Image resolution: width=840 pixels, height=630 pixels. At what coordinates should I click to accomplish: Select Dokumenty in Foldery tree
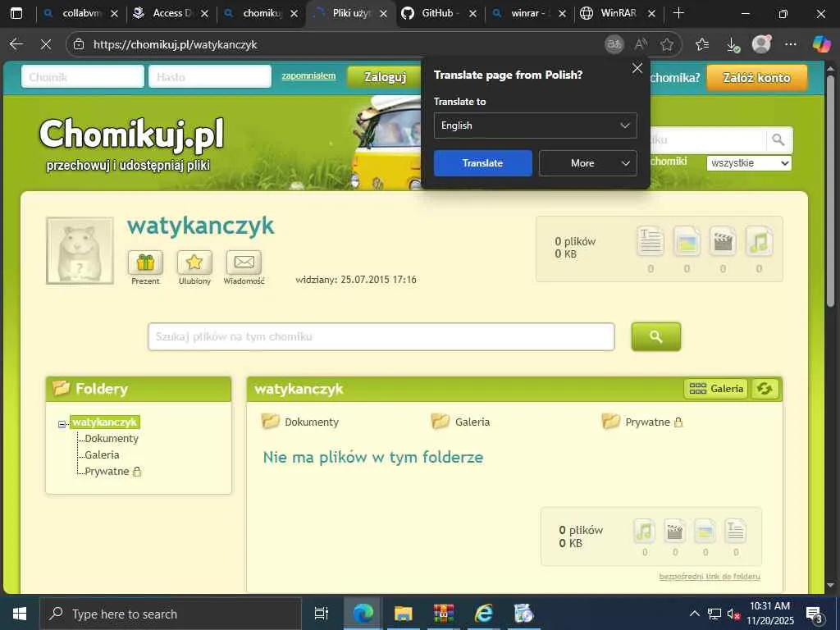(112, 438)
